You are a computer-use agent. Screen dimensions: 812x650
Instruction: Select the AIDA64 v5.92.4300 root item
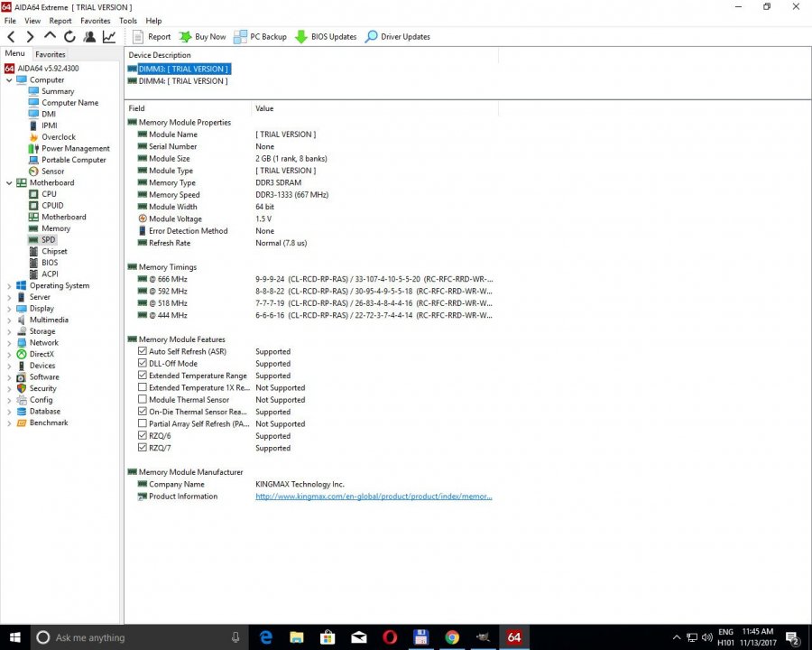pyautogui.click(x=48, y=69)
